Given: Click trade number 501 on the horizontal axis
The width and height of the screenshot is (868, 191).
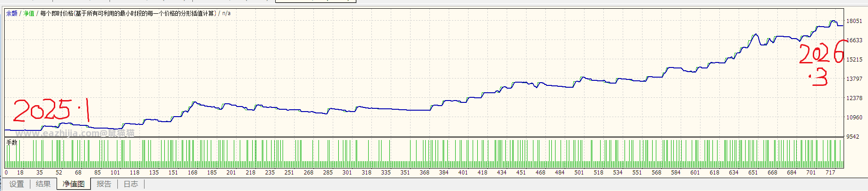Looking at the screenshot, I should pyautogui.click(x=579, y=173).
